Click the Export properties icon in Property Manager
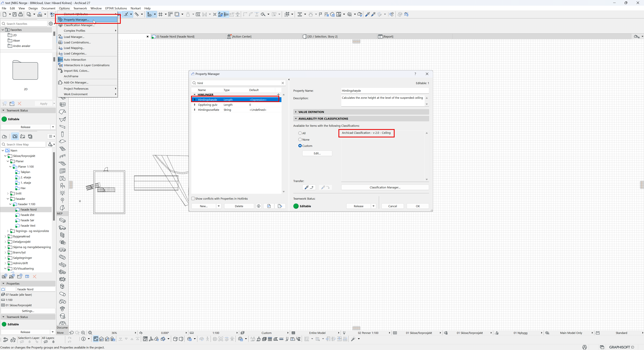This screenshot has width=644, height=350. pos(280,206)
